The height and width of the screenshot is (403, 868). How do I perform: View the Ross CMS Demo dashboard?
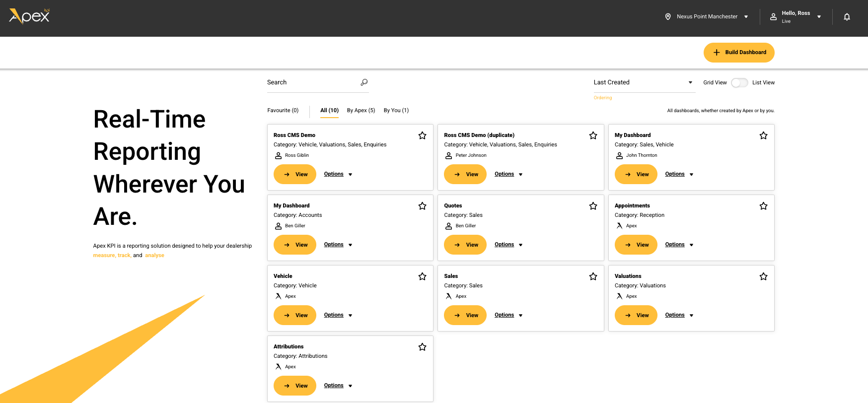coord(295,174)
